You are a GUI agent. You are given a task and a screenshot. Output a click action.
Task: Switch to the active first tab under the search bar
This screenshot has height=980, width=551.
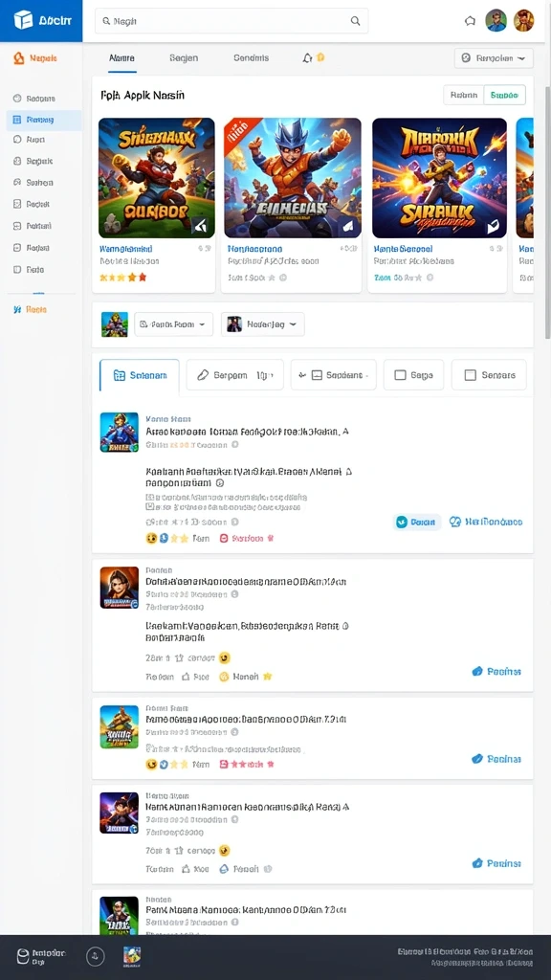[x=121, y=57]
